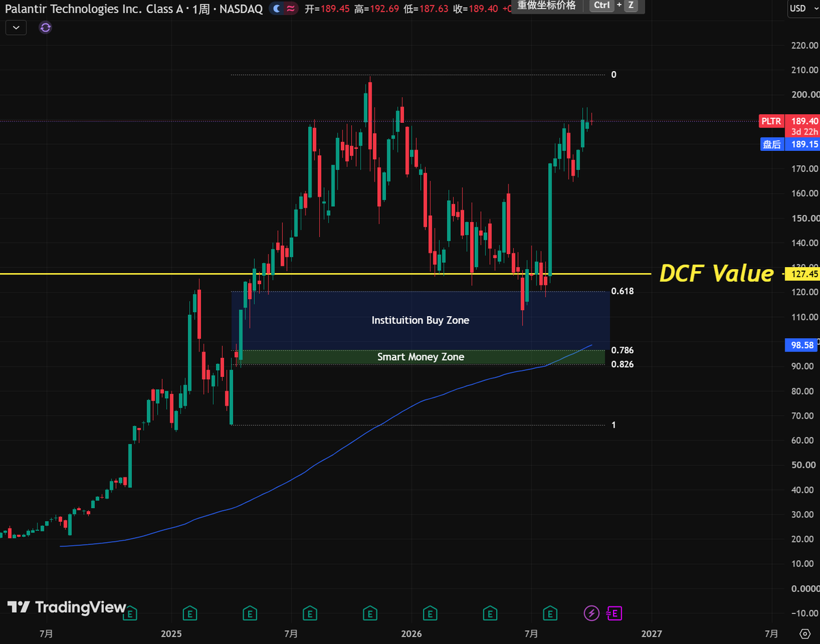
Task: Click the 2027 time axis label
Action: coord(651,633)
